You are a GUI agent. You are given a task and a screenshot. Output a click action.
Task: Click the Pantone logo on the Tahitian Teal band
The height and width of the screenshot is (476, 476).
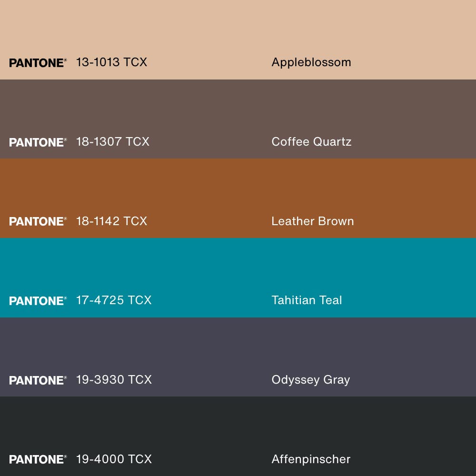38,301
